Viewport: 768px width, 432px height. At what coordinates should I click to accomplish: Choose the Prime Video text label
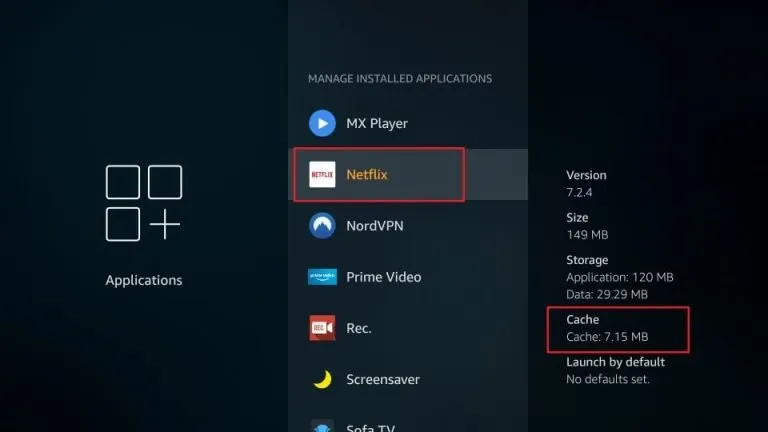pos(384,277)
